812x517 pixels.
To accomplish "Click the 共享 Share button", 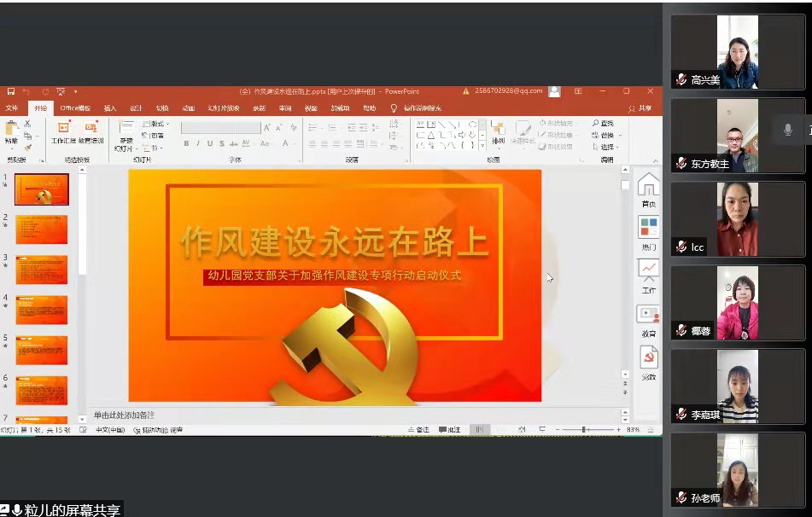I will [x=640, y=108].
